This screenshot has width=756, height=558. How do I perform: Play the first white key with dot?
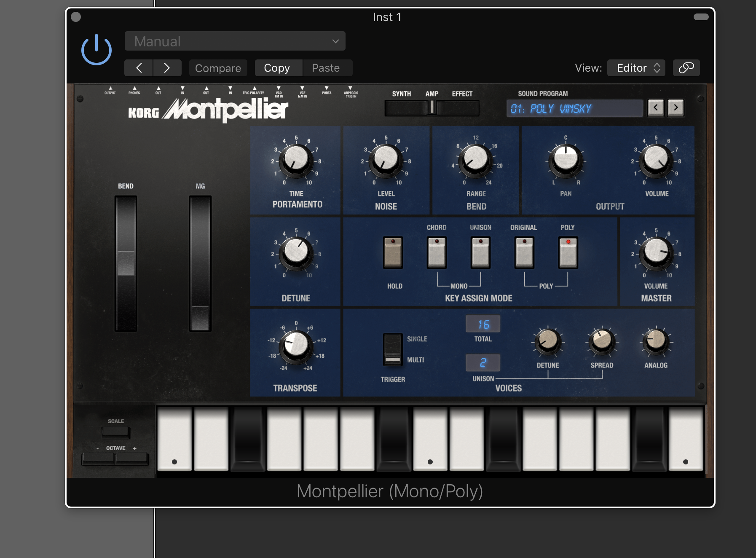click(x=174, y=438)
